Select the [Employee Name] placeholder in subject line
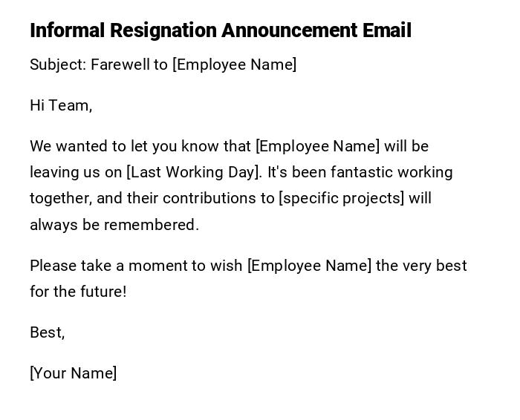Image resolution: width=520 pixels, height=420 pixels. 235,65
